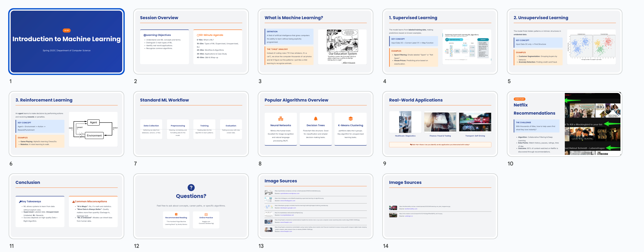Click the Online Practice laptop icon
644x252 pixels.
click(206, 214)
